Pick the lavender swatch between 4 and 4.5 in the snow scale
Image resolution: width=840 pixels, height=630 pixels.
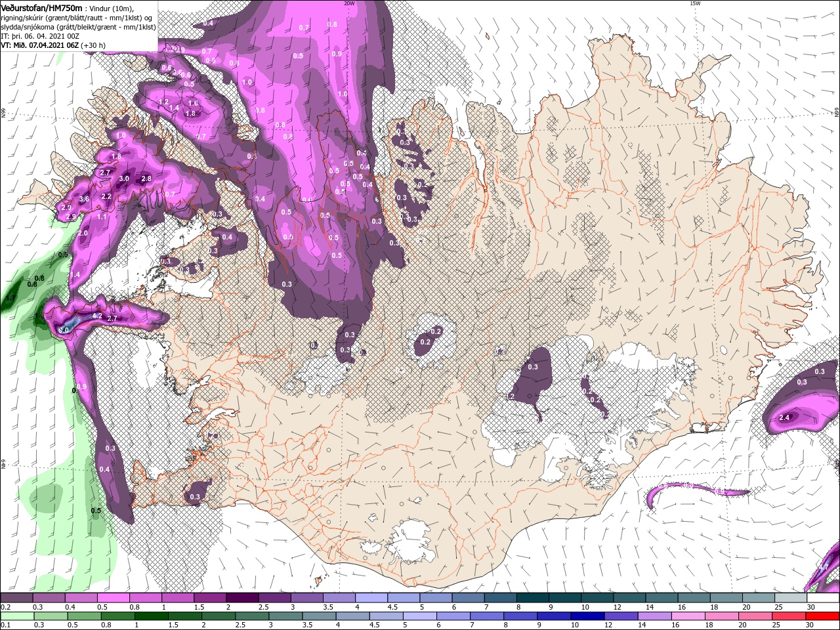(371, 598)
